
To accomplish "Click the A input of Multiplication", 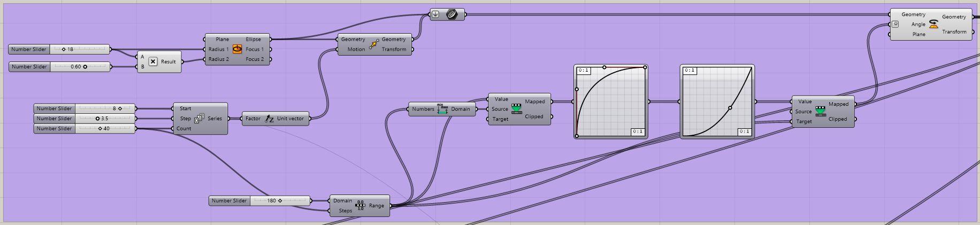I will click(143, 57).
